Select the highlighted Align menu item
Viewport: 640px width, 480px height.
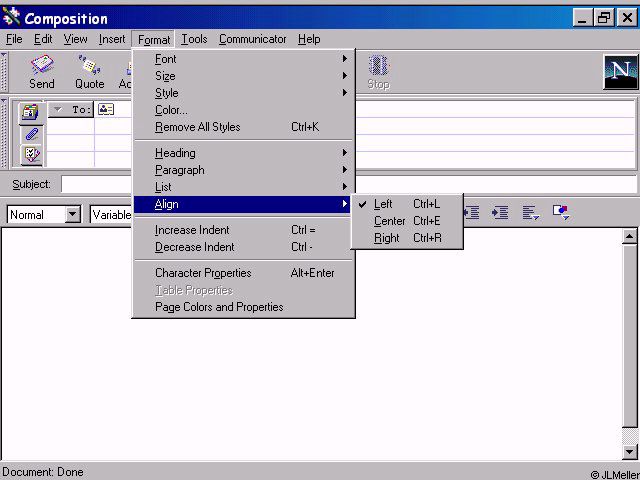(242, 204)
